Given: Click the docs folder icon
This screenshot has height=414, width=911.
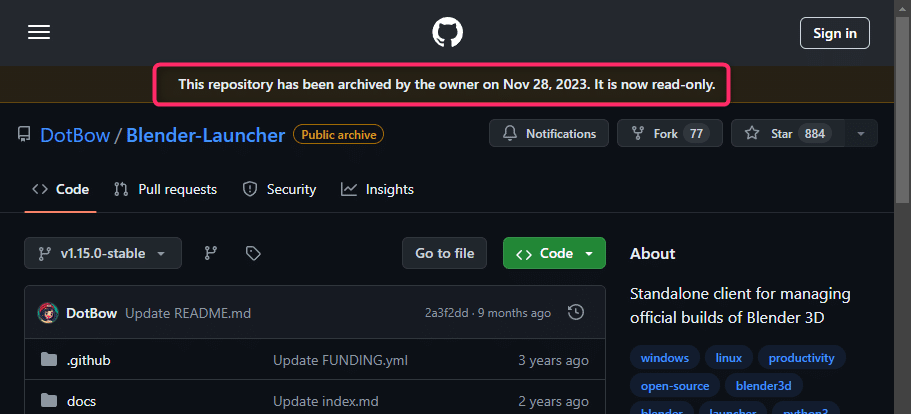Looking at the screenshot, I should tap(48, 401).
